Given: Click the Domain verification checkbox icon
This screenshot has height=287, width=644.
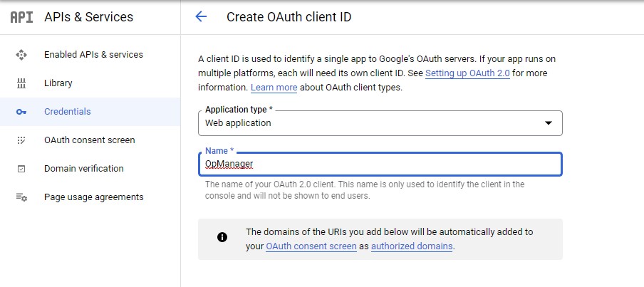Looking at the screenshot, I should coord(21,169).
